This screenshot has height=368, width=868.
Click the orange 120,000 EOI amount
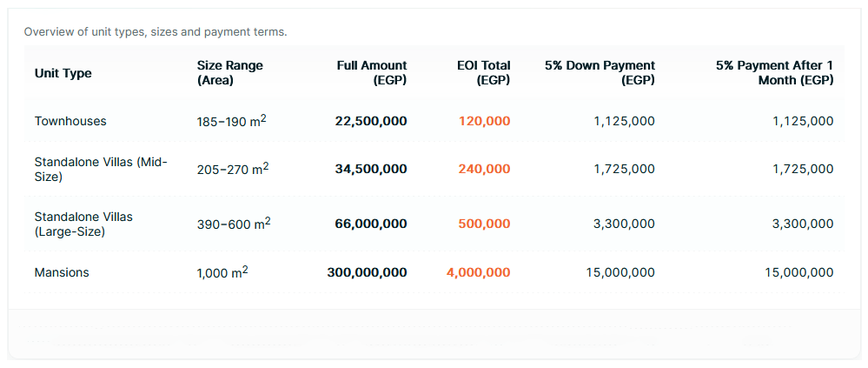[x=485, y=121]
